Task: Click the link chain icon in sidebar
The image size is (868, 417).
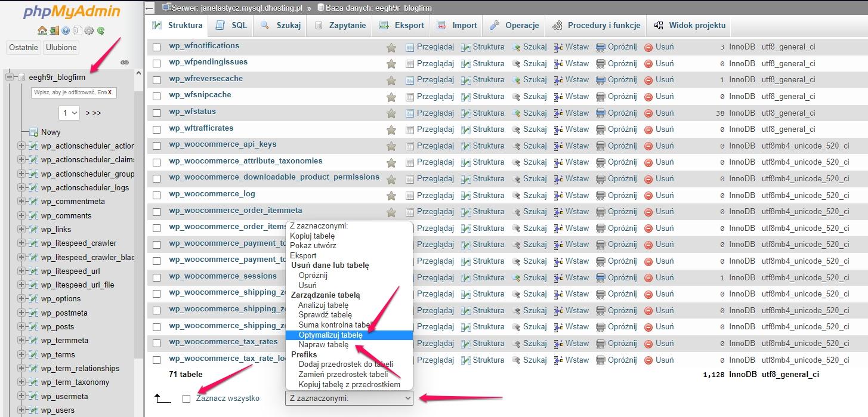Action: coord(125,62)
